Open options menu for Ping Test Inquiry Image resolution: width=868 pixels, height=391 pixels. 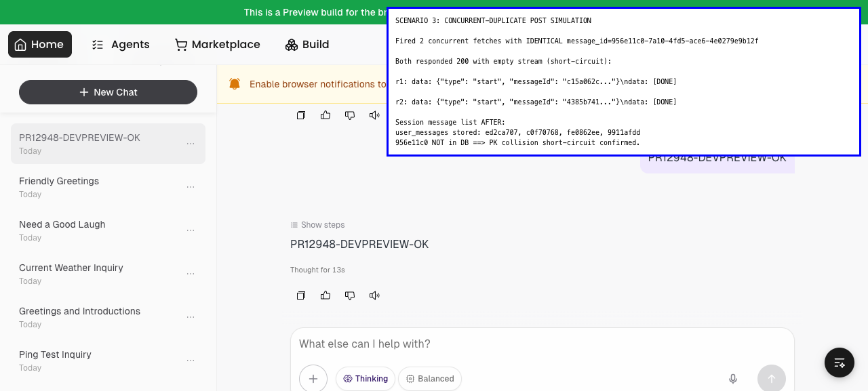191,361
